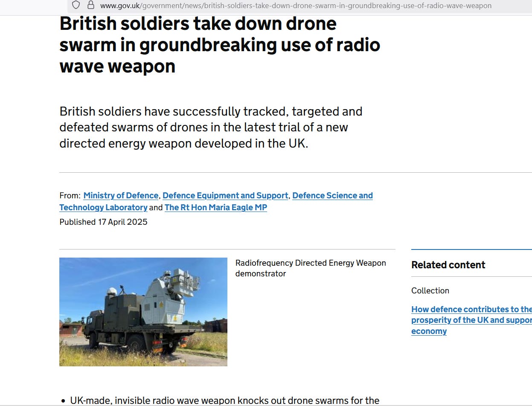Click the From: label before department links
Viewport: 532px width, 406px height.
tap(70, 196)
